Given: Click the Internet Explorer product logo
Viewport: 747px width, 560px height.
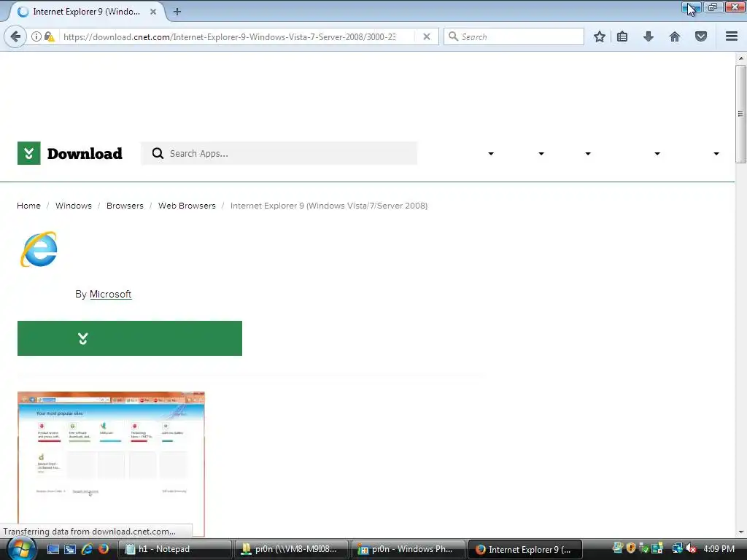Looking at the screenshot, I should (39, 249).
